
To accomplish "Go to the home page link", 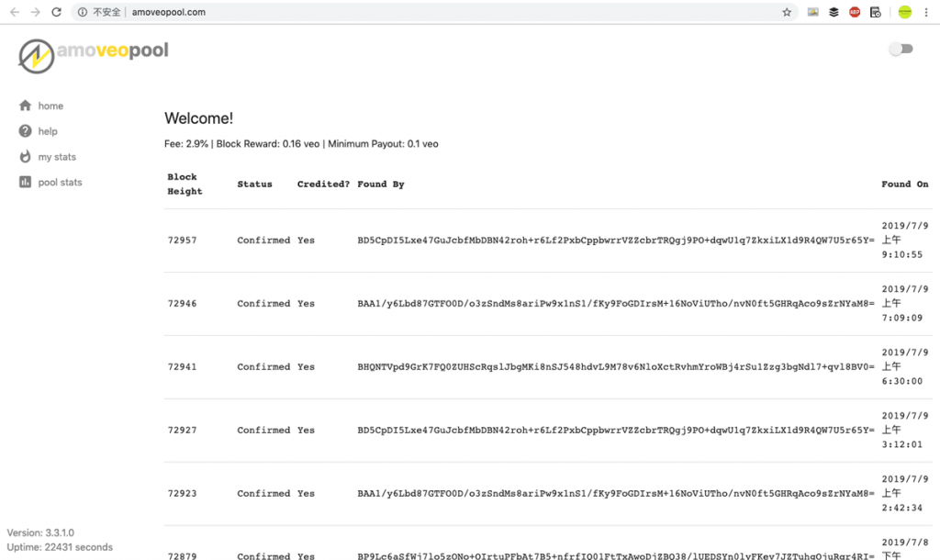I will click(50, 106).
